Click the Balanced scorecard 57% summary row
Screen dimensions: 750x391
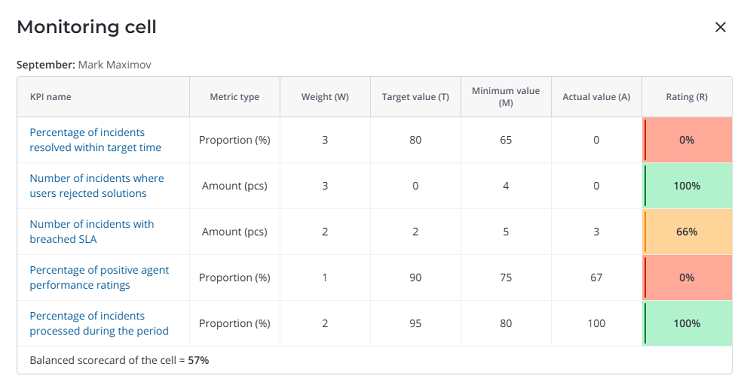click(x=375, y=360)
